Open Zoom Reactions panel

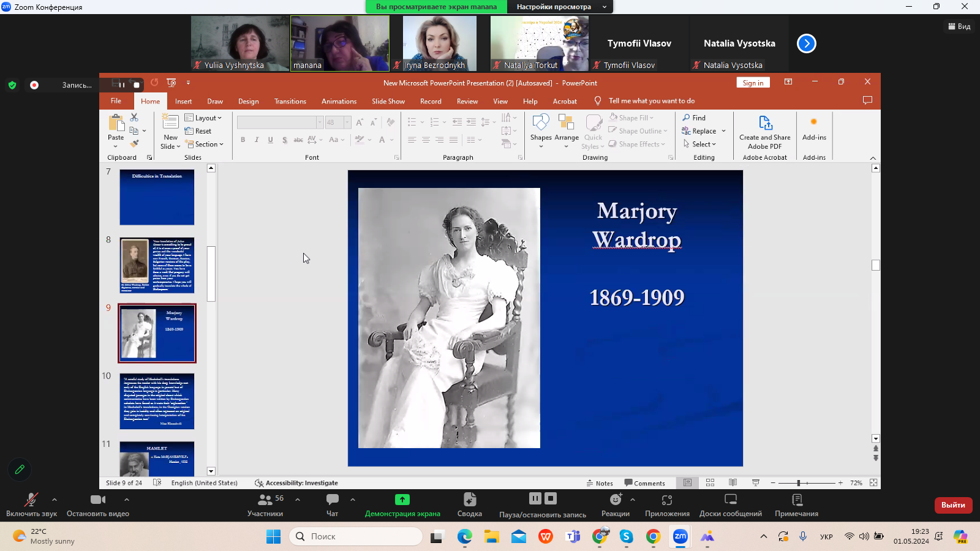pyautogui.click(x=615, y=500)
